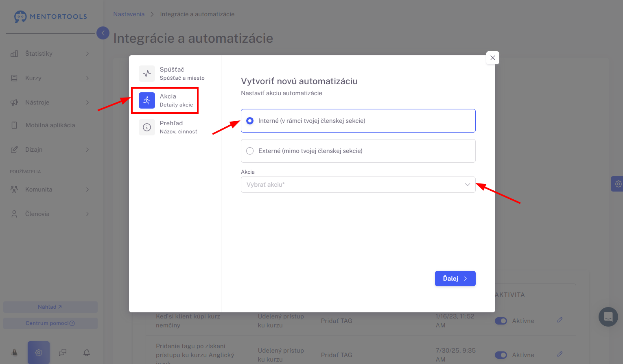Image resolution: width=623 pixels, height=364 pixels.
Task: Close the automation dialog
Action: tap(493, 58)
